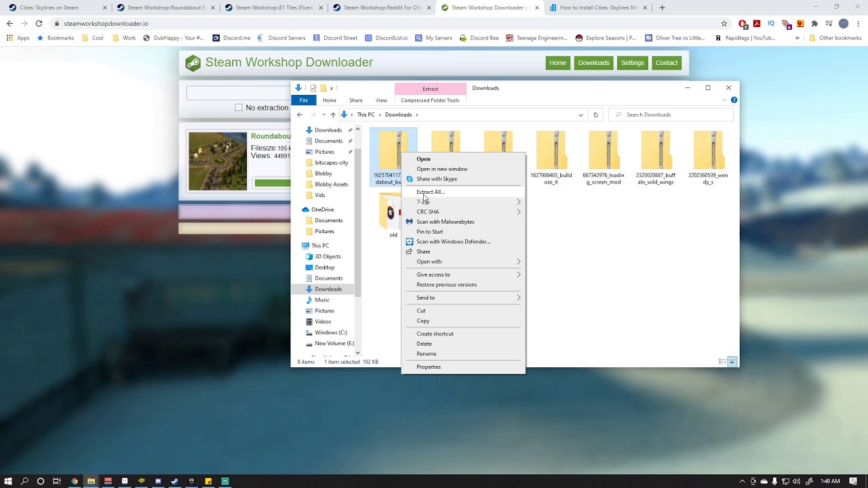The height and width of the screenshot is (488, 868).
Task: Click Home button on Steam Workshop Downloader
Action: (x=557, y=63)
